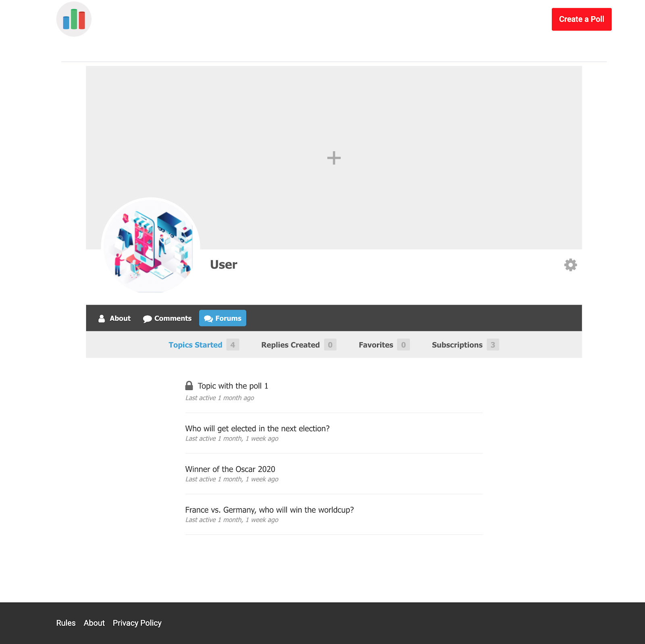Open the 'Winner of the Oscar 2020' topic
The image size is (645, 644).
230,469
